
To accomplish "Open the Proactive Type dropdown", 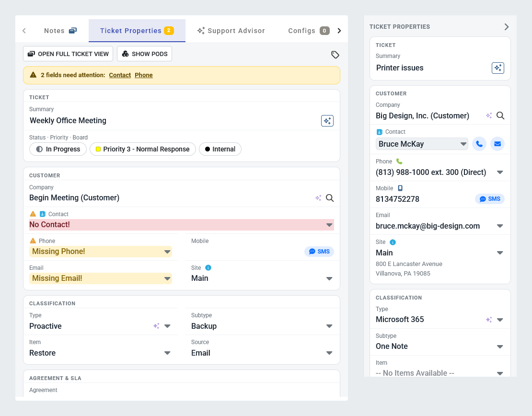I will click(x=167, y=326).
